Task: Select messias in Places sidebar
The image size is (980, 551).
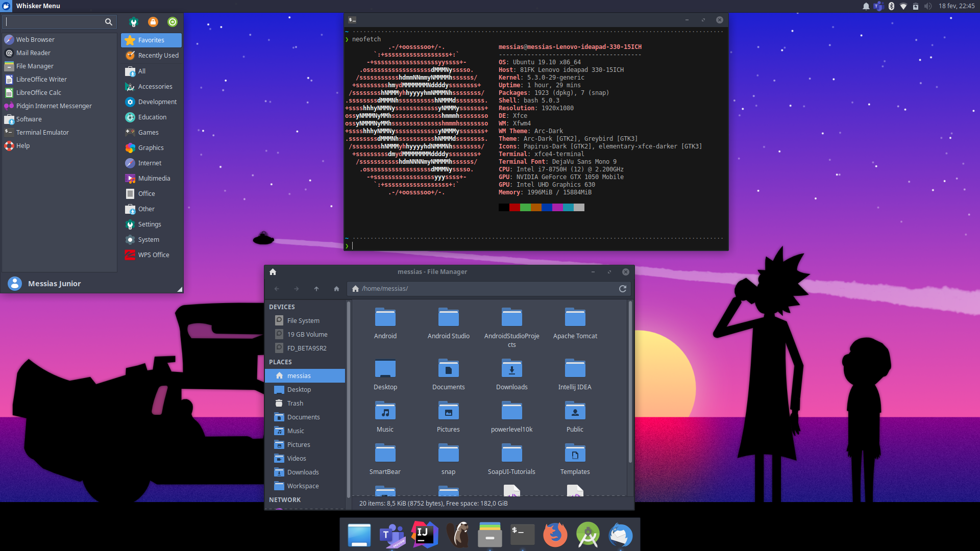Action: tap(305, 375)
